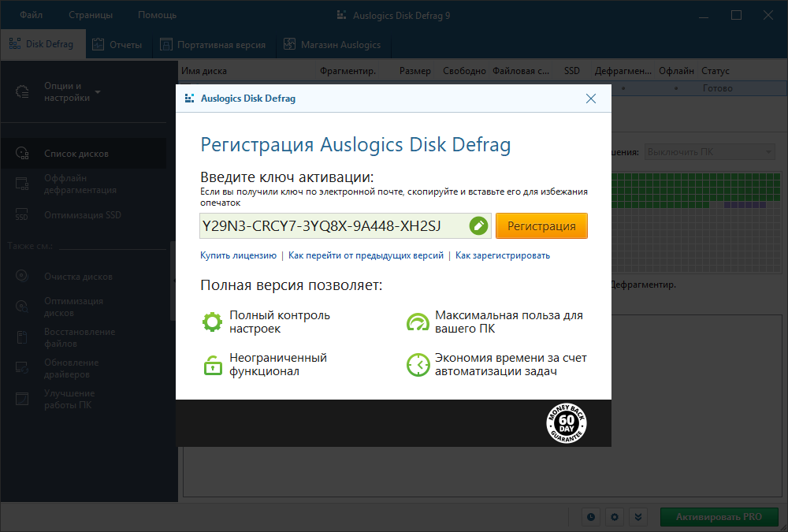Open the Файл menu
The image size is (788, 532).
(32, 15)
